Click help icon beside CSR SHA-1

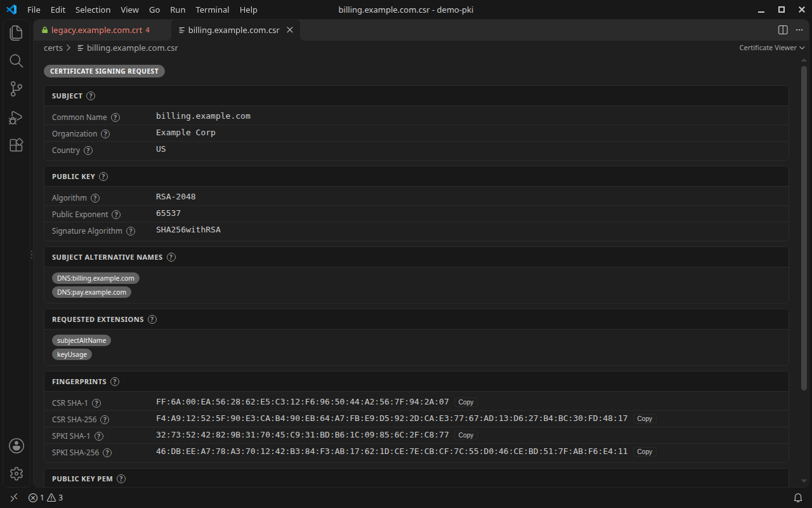[x=96, y=403]
